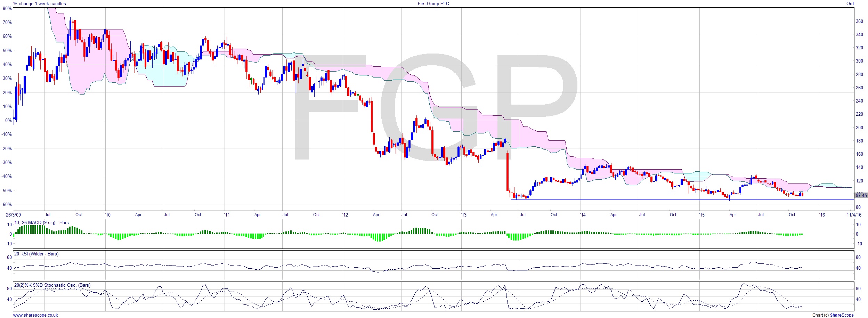Click the '% change 1 week candles' label
The width and height of the screenshot is (868, 318).
pyautogui.click(x=40, y=3)
